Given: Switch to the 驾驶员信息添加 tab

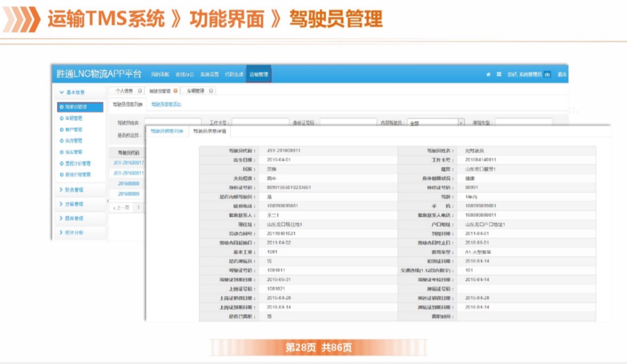Looking at the screenshot, I should coord(166,104).
